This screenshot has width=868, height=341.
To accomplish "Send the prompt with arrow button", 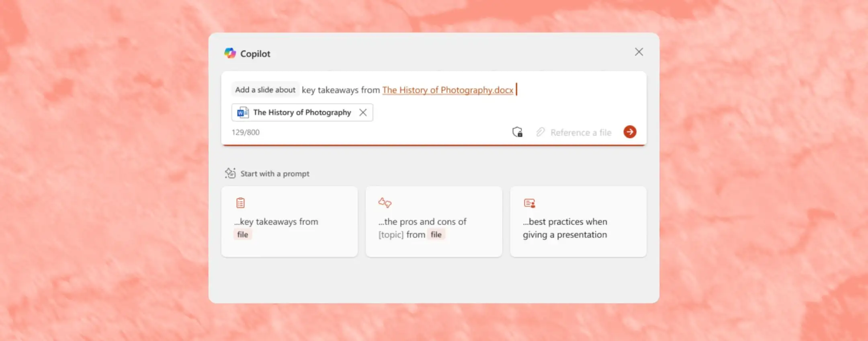I will tap(630, 132).
